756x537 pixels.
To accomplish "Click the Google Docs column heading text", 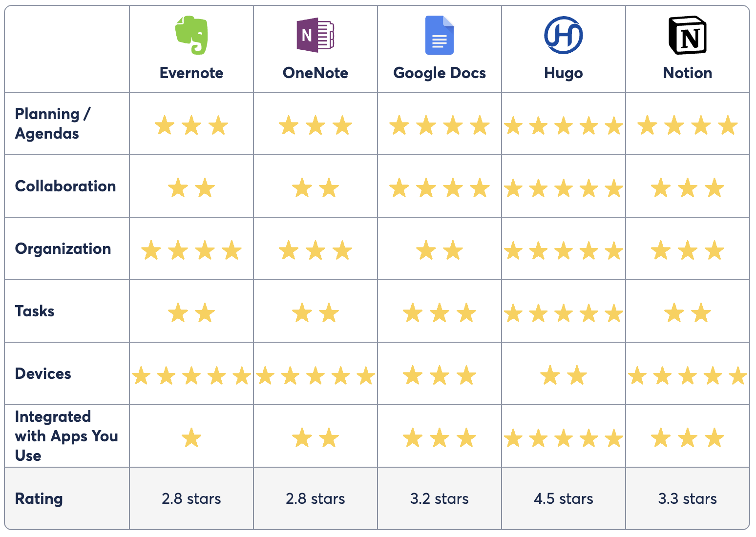I will pyautogui.click(x=440, y=73).
